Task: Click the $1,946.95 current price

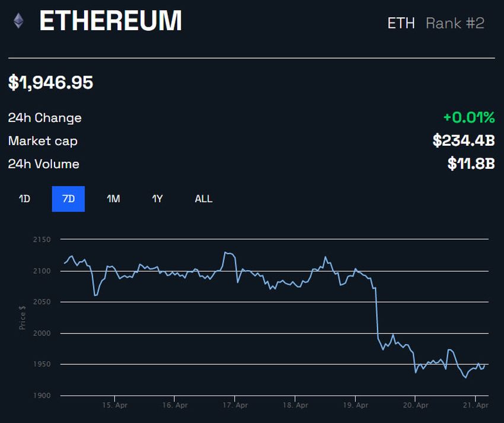Action: click(x=50, y=82)
